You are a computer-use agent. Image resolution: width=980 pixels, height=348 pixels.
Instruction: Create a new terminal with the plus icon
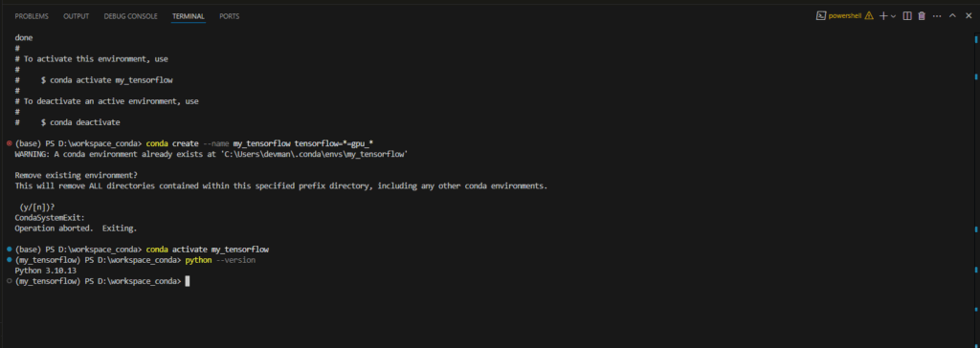883,16
